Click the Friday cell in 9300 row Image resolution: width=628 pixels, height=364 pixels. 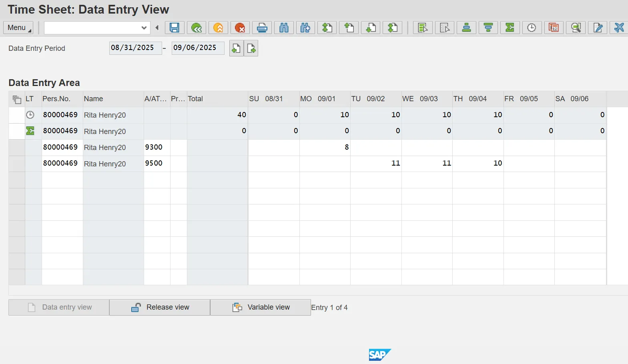click(x=529, y=148)
